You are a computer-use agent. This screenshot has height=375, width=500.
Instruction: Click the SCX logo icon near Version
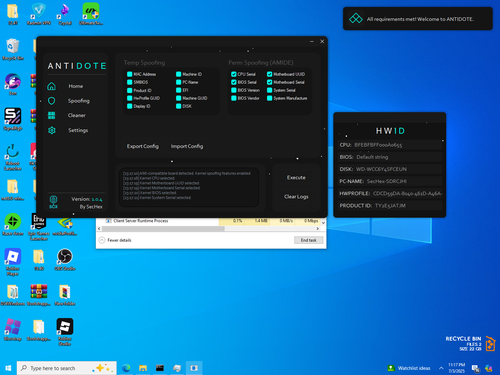click(53, 202)
